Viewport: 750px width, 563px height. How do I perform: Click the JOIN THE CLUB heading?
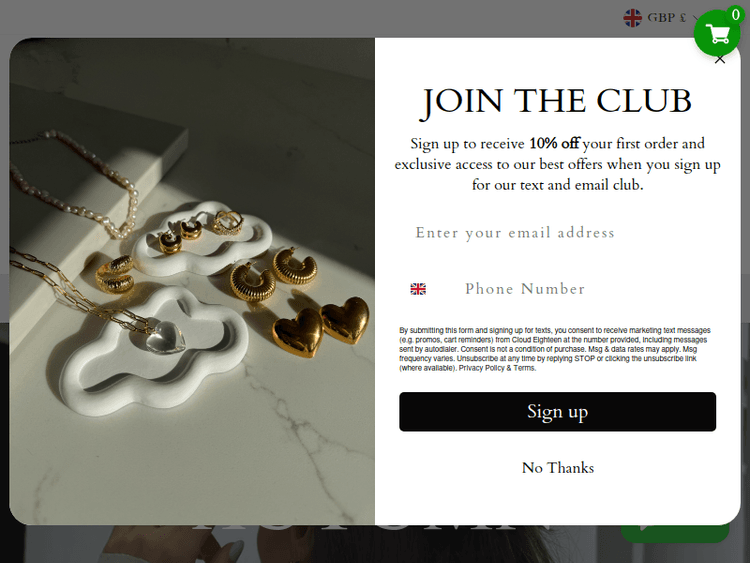pyautogui.click(x=557, y=102)
